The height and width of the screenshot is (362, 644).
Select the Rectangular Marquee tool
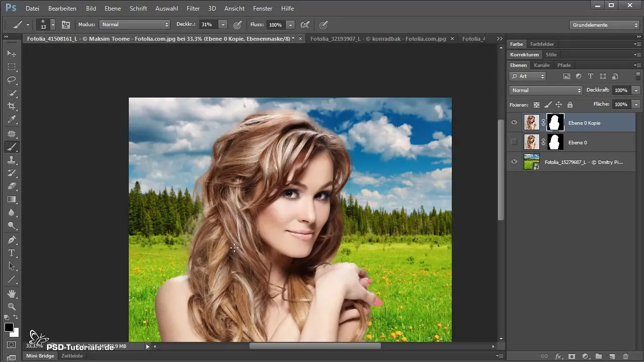click(12, 66)
